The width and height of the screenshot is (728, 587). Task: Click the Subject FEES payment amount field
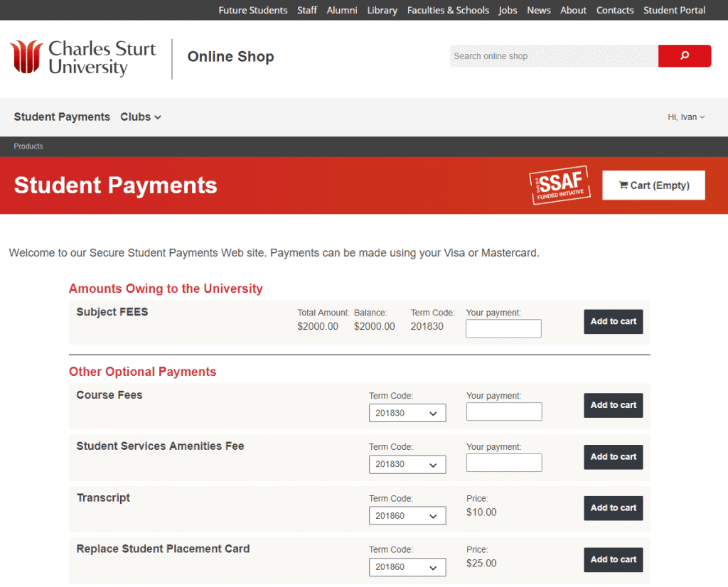pyautogui.click(x=503, y=328)
